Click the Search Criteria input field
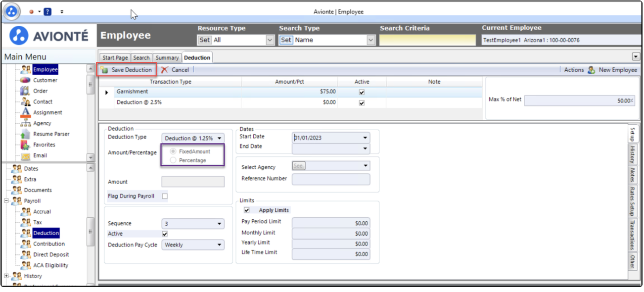The image size is (644, 292). (x=428, y=40)
